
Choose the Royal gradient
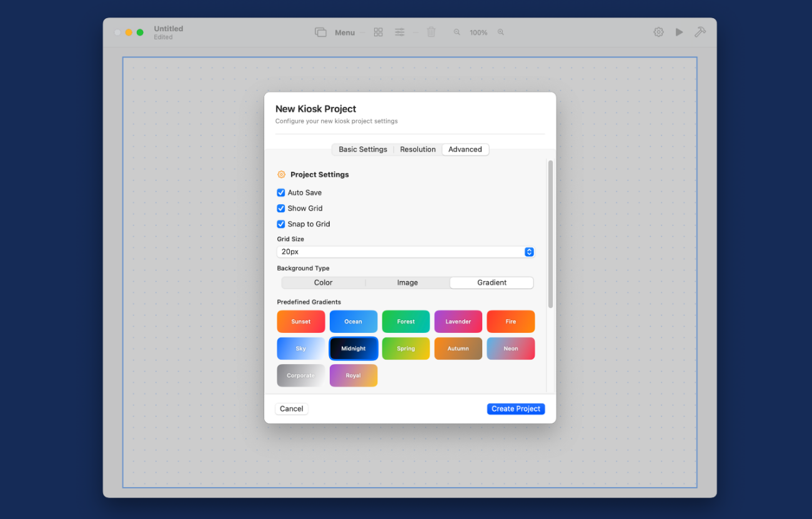354,375
